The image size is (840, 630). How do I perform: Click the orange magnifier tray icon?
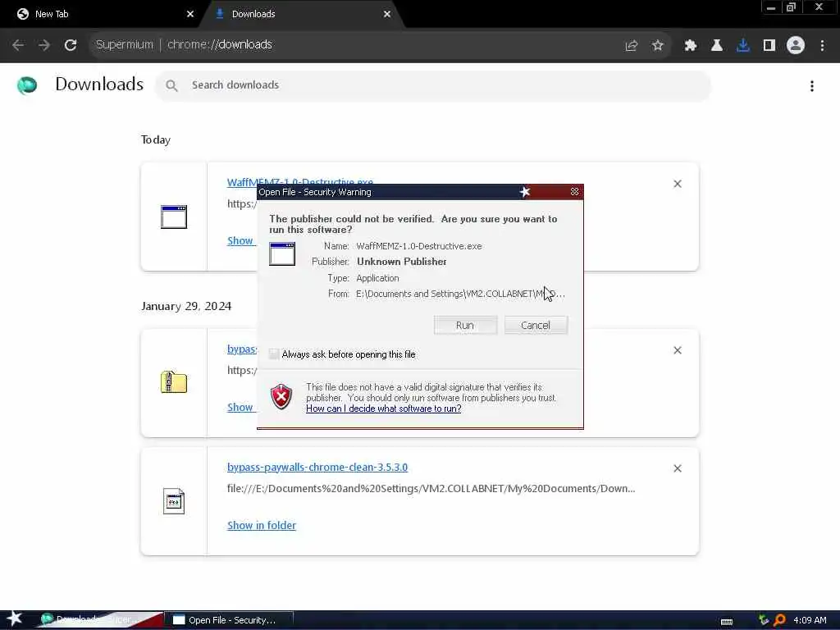(779, 620)
